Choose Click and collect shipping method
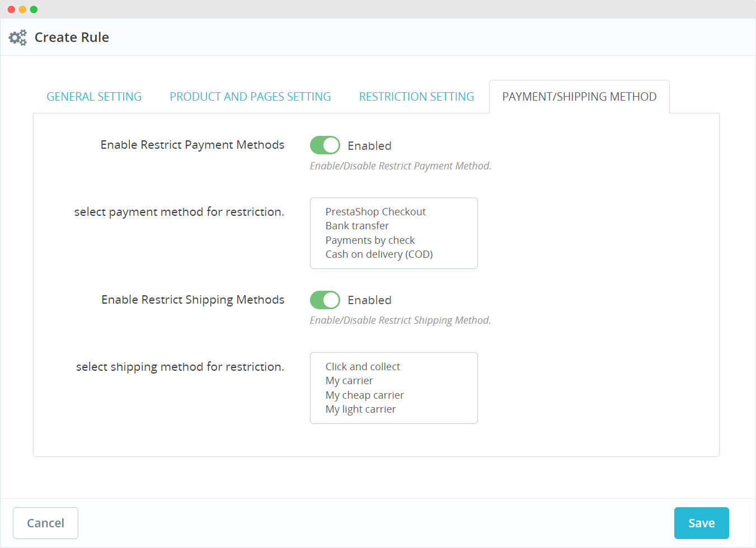The width and height of the screenshot is (756, 548). click(x=363, y=367)
